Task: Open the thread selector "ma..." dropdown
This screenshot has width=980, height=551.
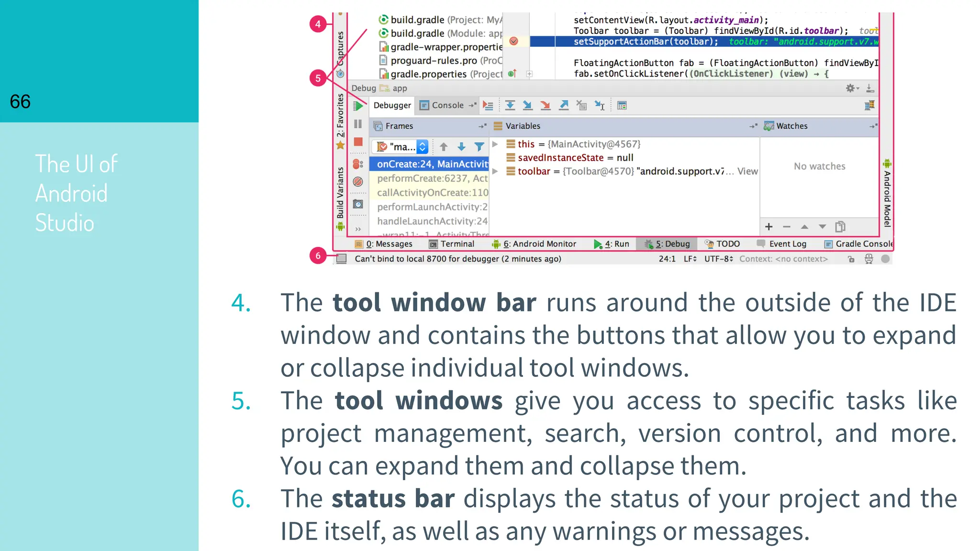Action: pos(401,147)
